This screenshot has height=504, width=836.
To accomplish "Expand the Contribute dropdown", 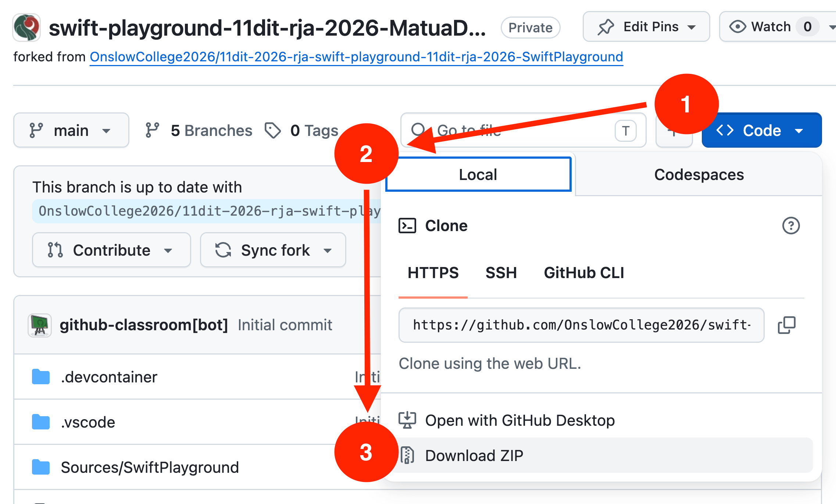I will coord(111,250).
